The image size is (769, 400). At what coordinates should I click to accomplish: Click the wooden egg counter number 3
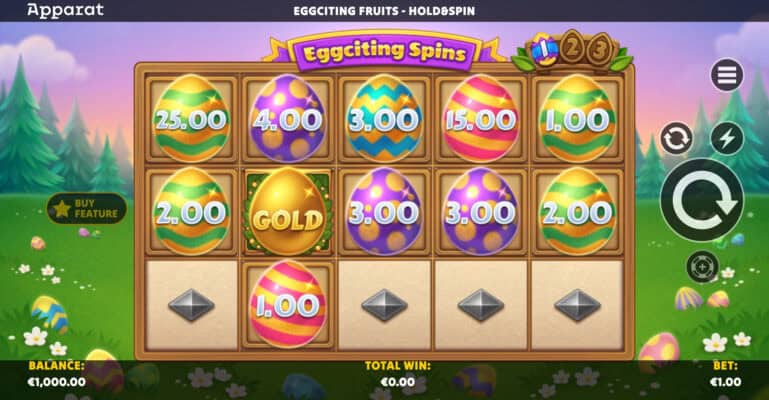(x=599, y=49)
